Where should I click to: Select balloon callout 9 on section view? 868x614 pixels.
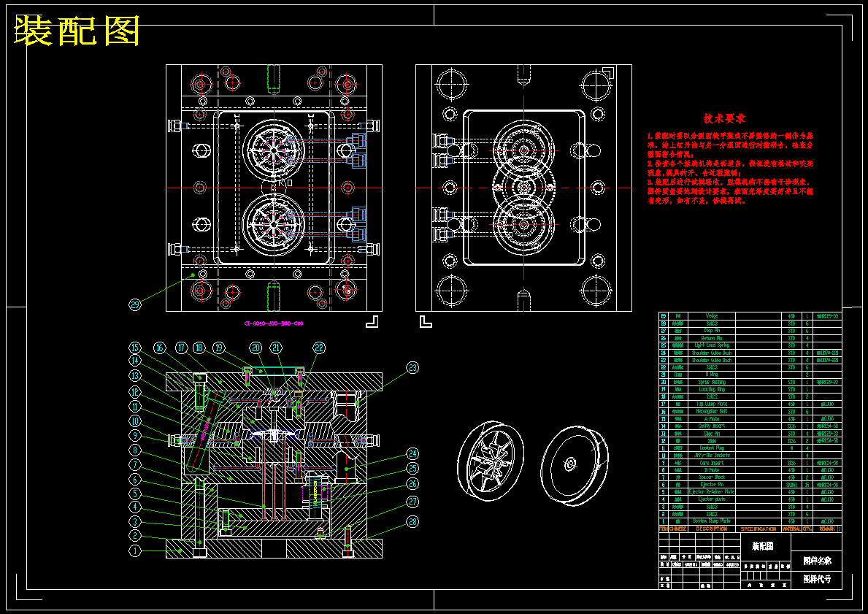[135, 436]
